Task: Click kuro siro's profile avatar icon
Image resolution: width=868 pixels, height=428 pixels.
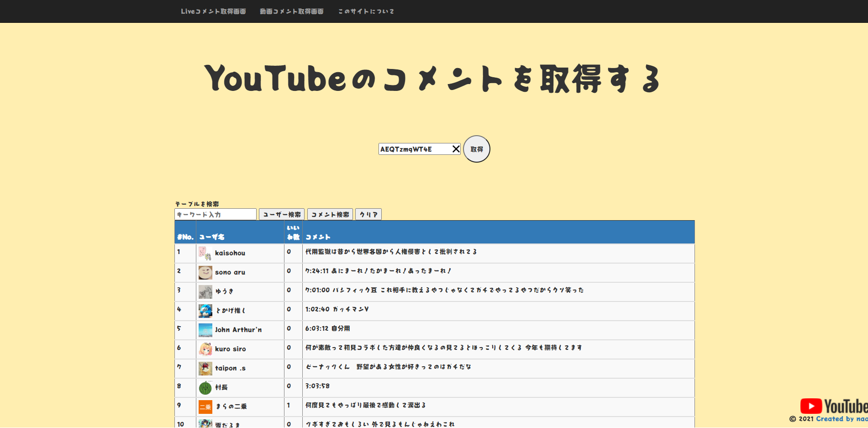Action: click(x=205, y=349)
